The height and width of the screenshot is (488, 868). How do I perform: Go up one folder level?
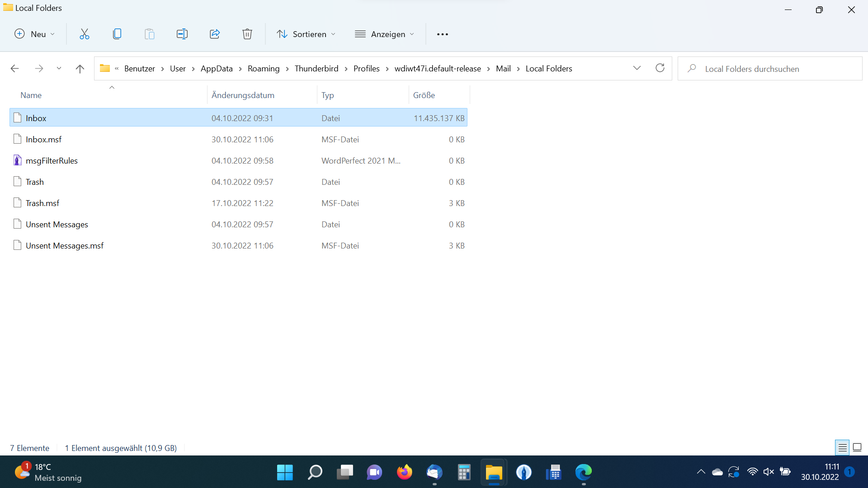pos(80,69)
